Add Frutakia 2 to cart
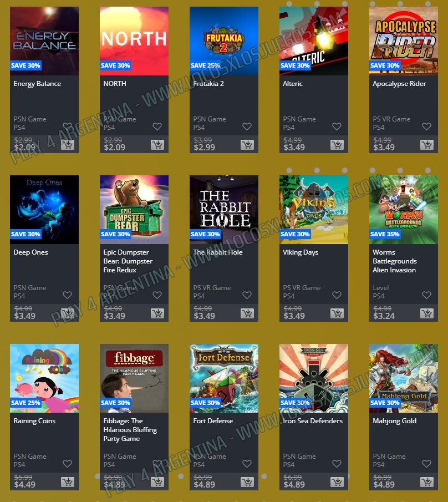 click(x=247, y=145)
